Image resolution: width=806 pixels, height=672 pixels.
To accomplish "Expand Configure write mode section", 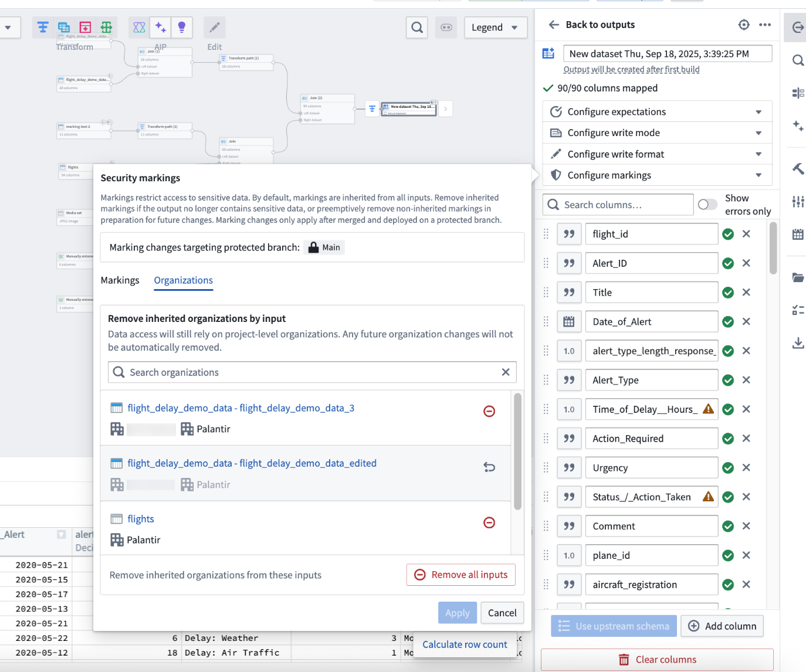I will (657, 133).
